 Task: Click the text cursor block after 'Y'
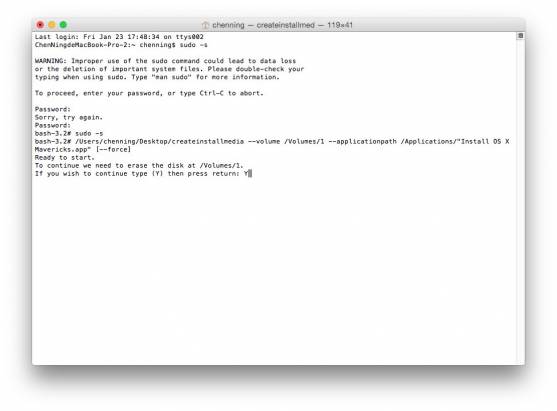250,174
